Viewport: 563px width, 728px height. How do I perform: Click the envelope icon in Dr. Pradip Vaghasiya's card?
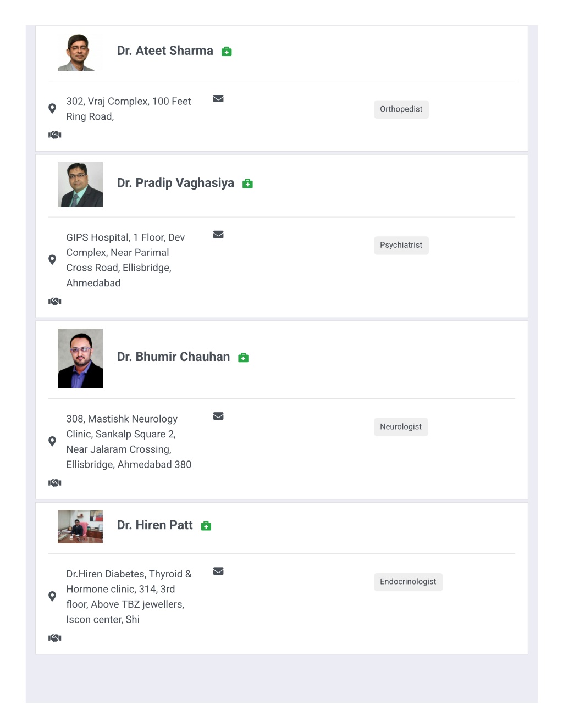tap(218, 235)
